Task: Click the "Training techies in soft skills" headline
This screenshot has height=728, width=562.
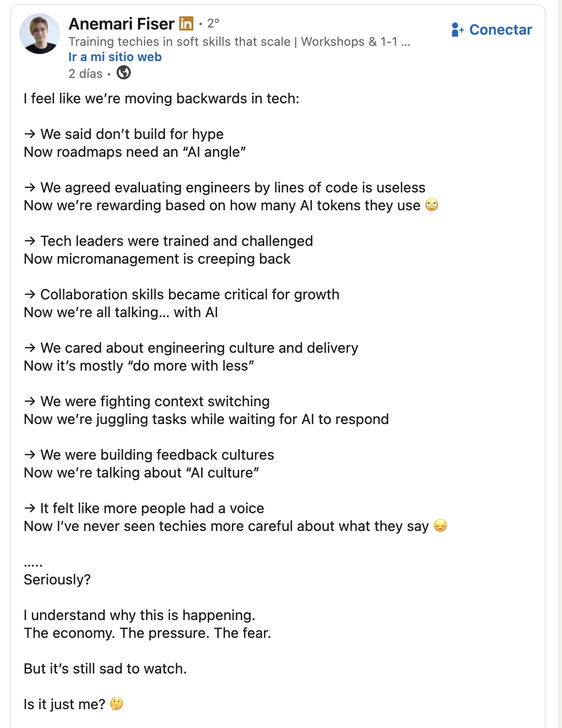Action: coord(239,42)
